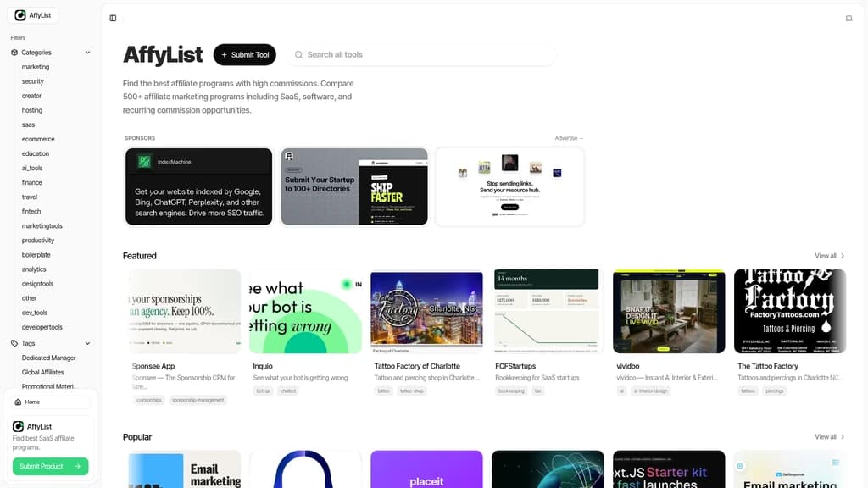Toggle the sidebar panel icon

(113, 19)
